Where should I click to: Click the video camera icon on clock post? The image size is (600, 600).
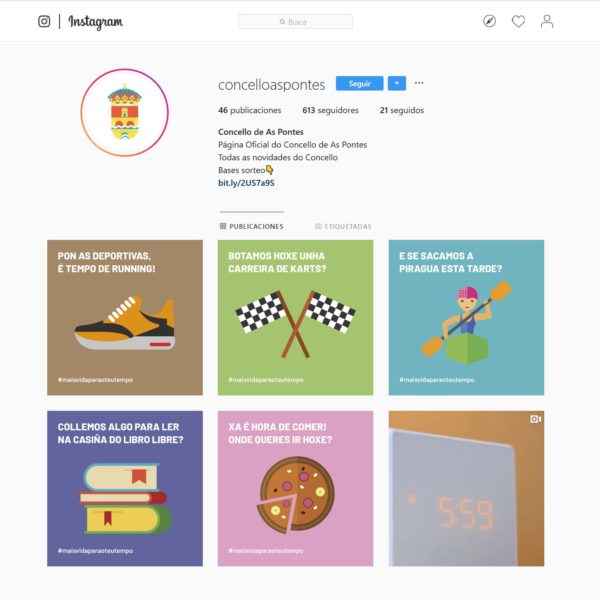535,419
